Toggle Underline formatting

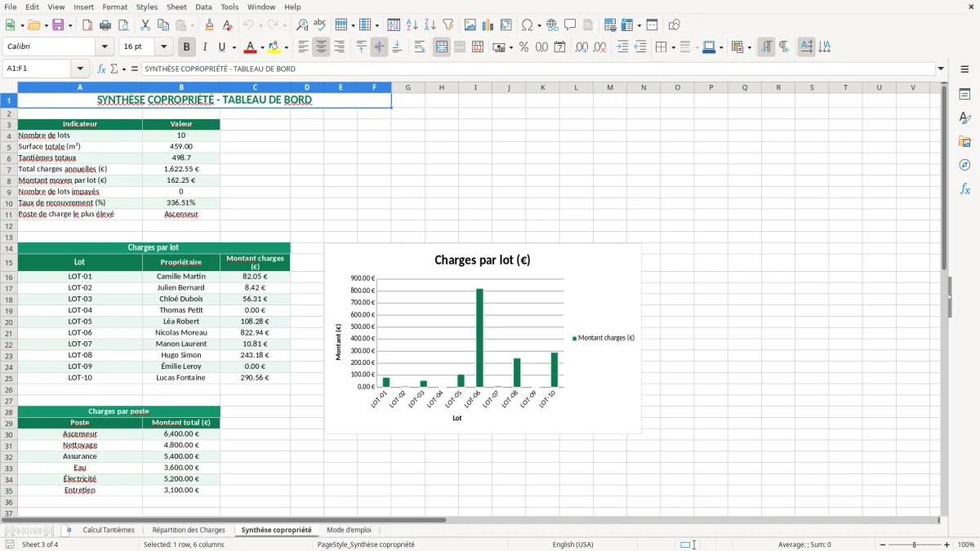coord(222,47)
